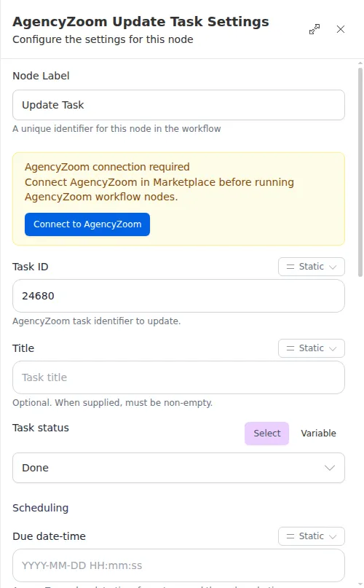Open the Static mode dropdown for Task ID
This screenshot has height=588, width=364.
coord(311,267)
